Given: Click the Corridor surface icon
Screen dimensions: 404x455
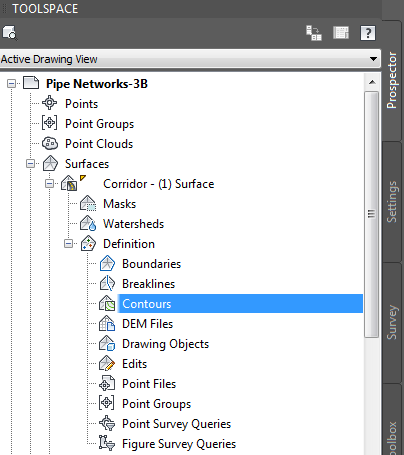Looking at the screenshot, I should pyautogui.click(x=69, y=183).
